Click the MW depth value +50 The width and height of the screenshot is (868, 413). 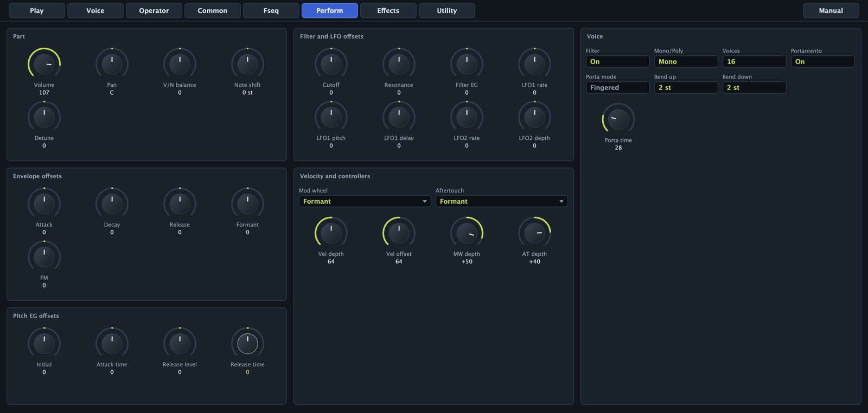(x=467, y=262)
